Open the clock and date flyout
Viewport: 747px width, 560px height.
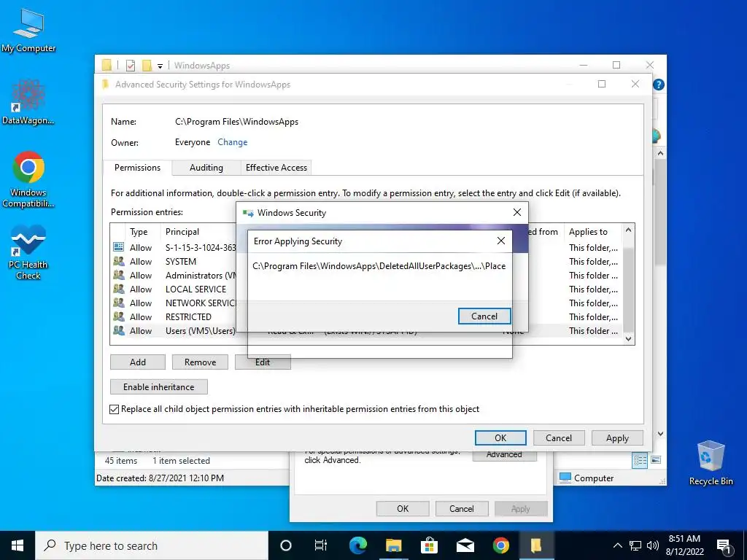pos(684,545)
